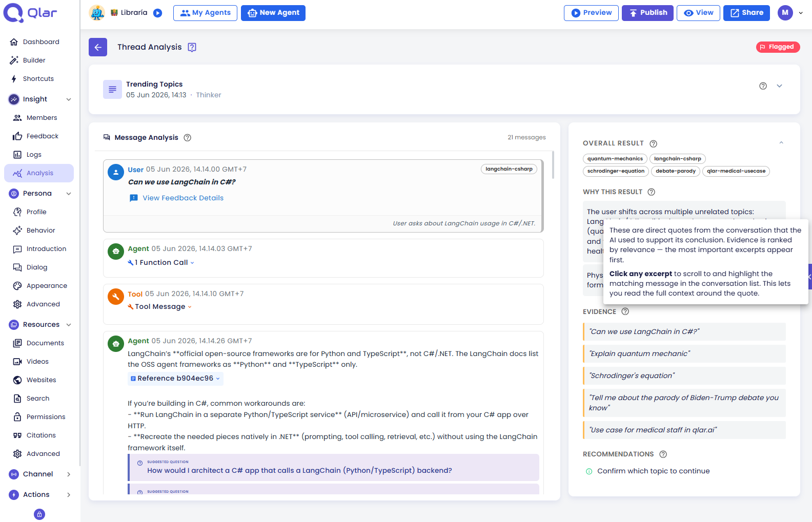Screen dimensions: 812x522
Task: Open Videos resources
Action: 39,362
